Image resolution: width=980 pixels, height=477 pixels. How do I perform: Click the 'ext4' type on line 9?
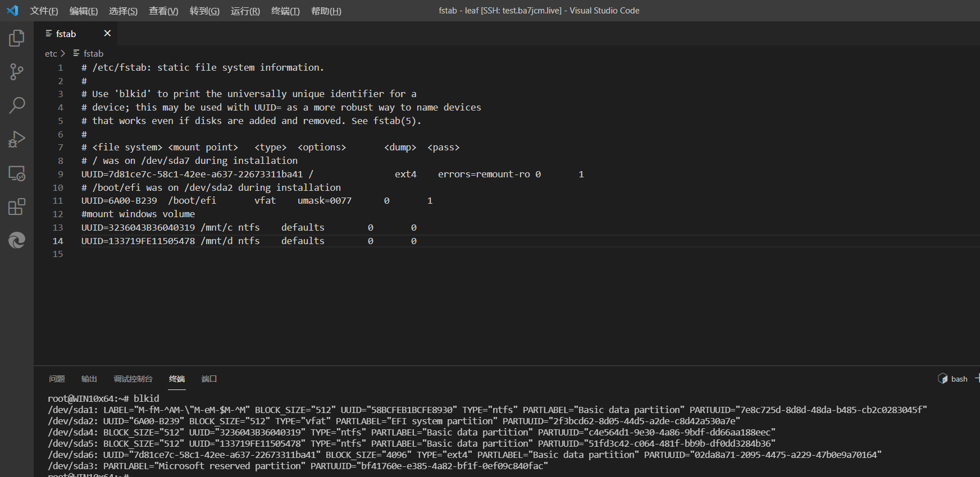coord(405,174)
